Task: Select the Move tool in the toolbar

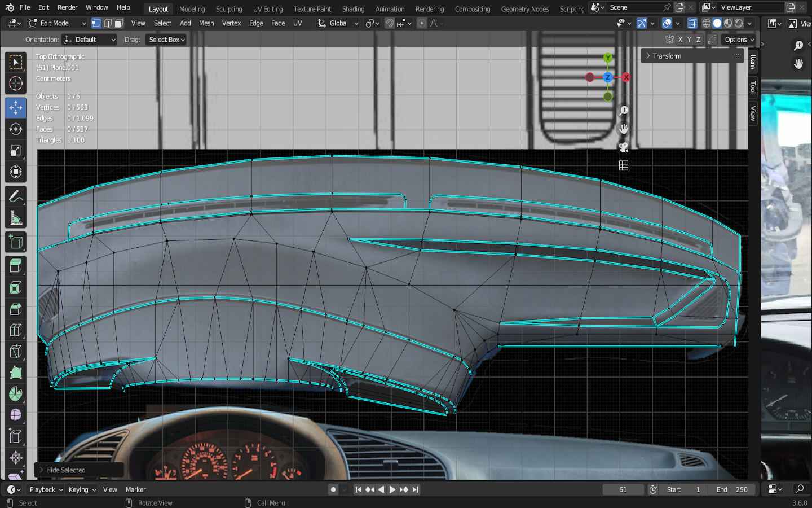Action: 16,108
